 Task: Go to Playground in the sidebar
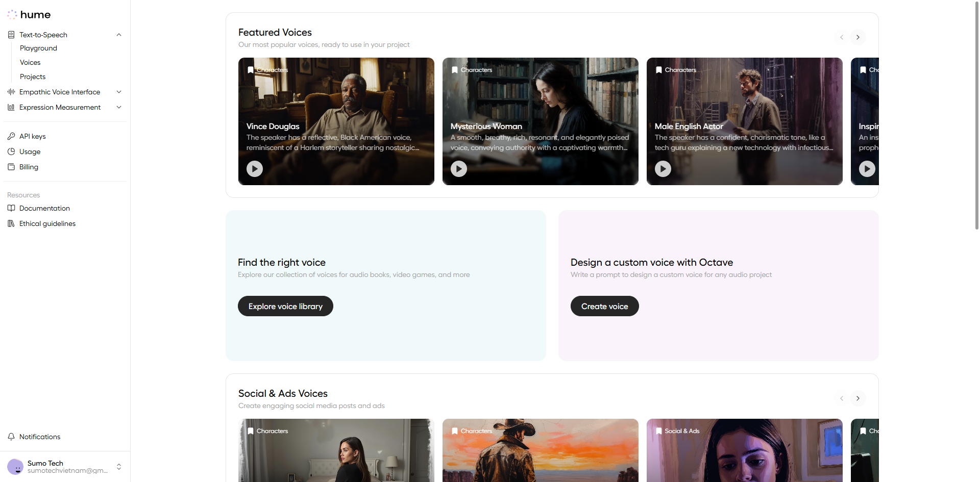(38, 48)
